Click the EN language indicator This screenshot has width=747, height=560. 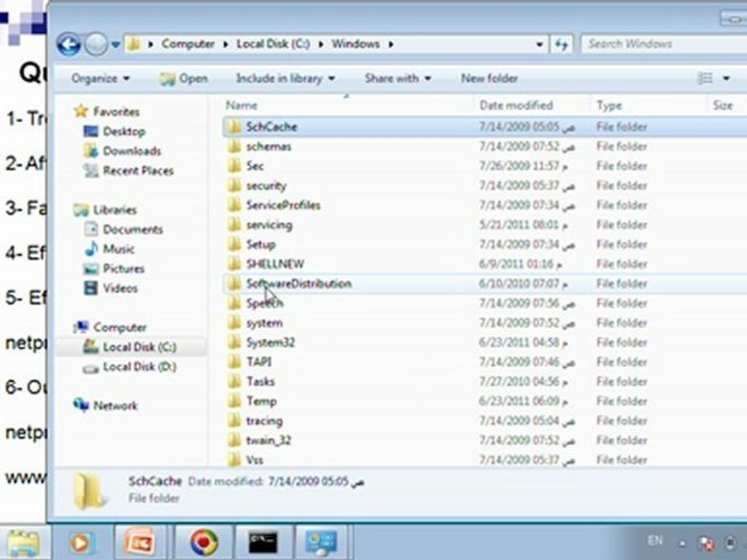click(x=655, y=541)
